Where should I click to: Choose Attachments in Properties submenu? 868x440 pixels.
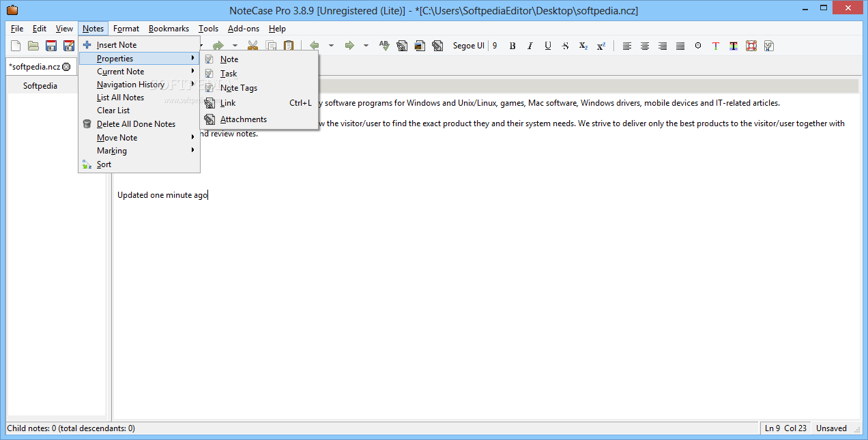click(x=259, y=119)
